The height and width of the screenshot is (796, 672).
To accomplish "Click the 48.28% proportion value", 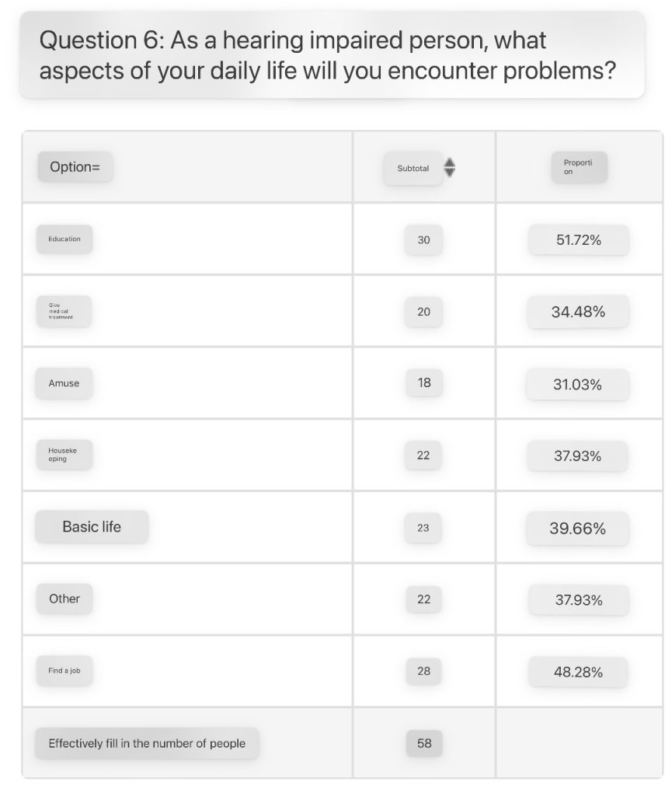I will [x=578, y=672].
